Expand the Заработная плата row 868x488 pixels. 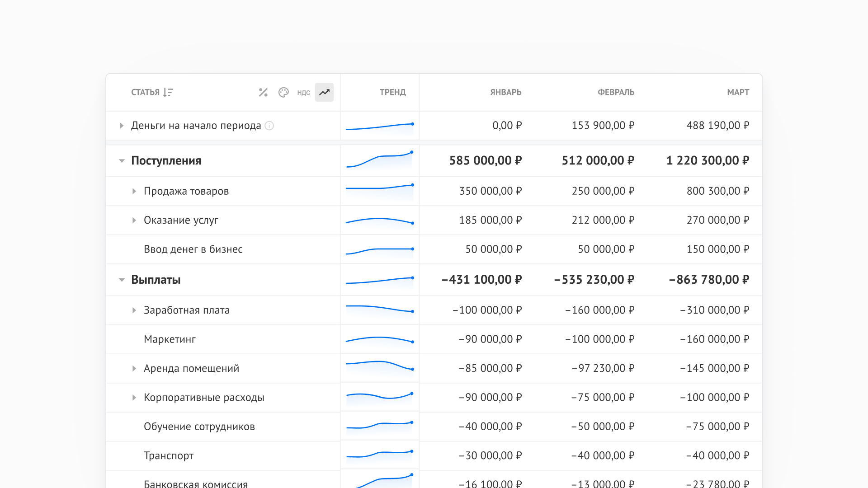[x=134, y=310]
